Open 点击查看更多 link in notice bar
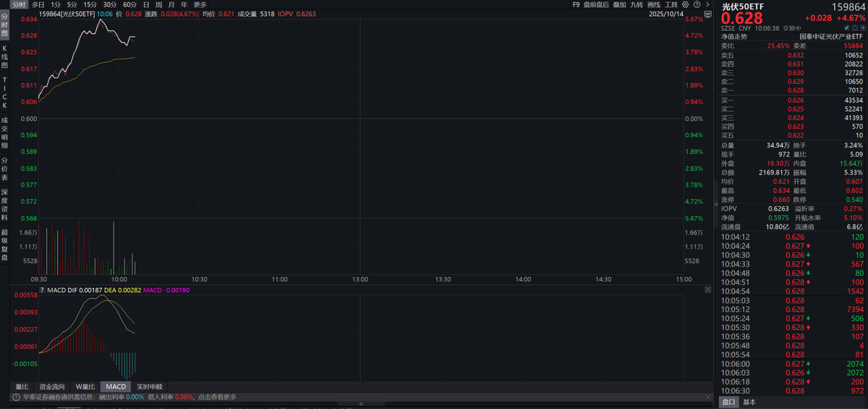The height and width of the screenshot is (409, 868). coord(216,397)
